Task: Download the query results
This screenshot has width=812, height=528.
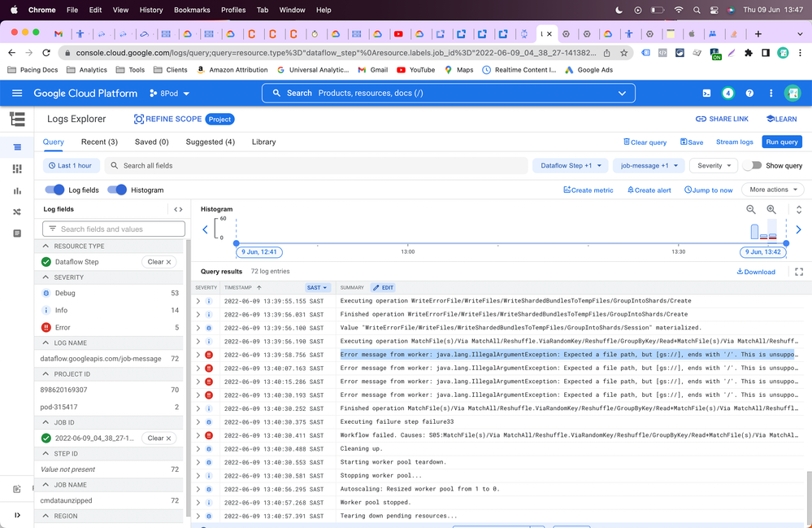Action: [x=756, y=272]
